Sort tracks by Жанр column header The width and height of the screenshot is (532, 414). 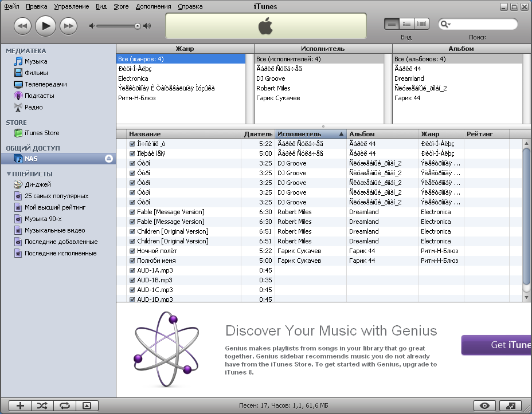point(441,134)
